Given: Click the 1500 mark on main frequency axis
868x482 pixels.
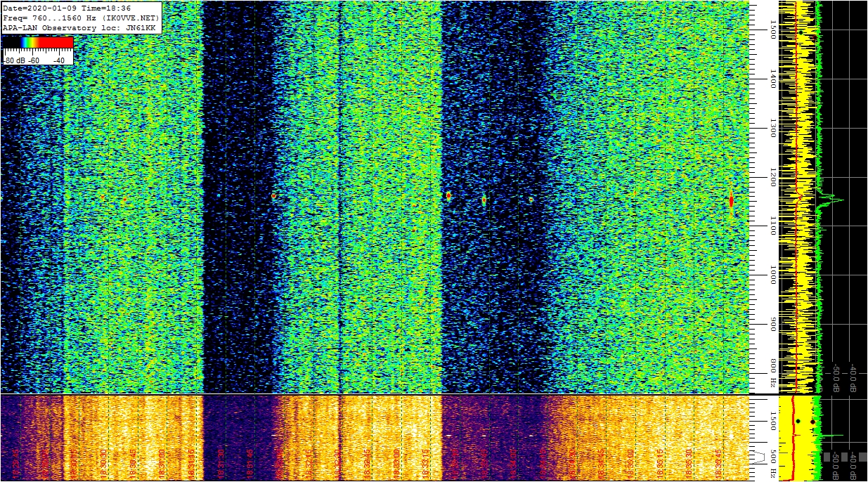Looking at the screenshot, I should click(x=772, y=30).
